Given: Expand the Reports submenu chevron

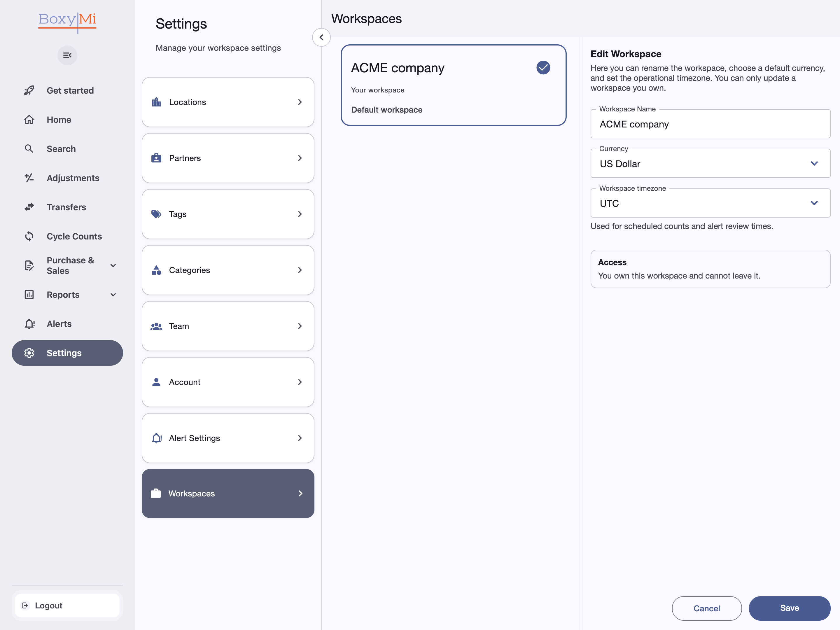Looking at the screenshot, I should coord(113,295).
